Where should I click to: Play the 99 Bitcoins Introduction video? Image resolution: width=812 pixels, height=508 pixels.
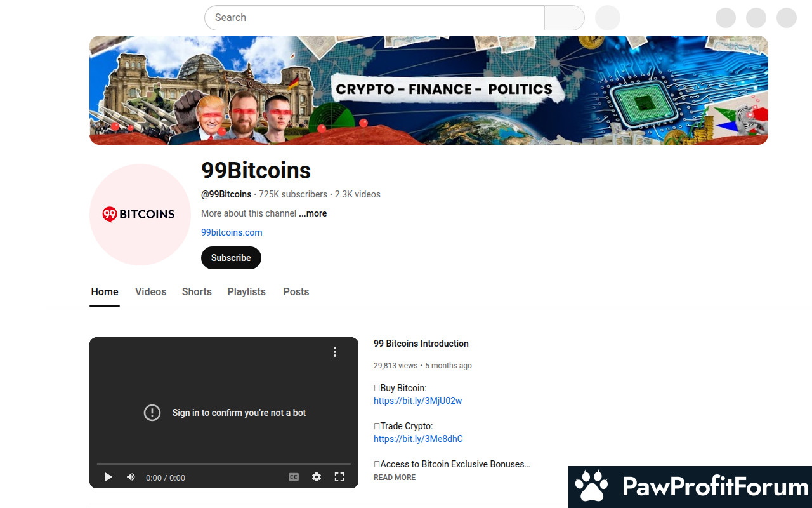pos(108,477)
